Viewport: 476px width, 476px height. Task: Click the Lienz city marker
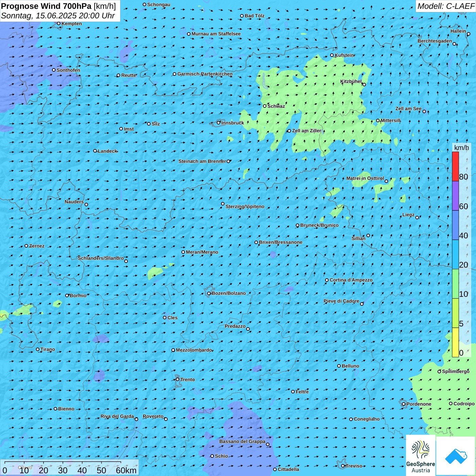tap(417, 218)
